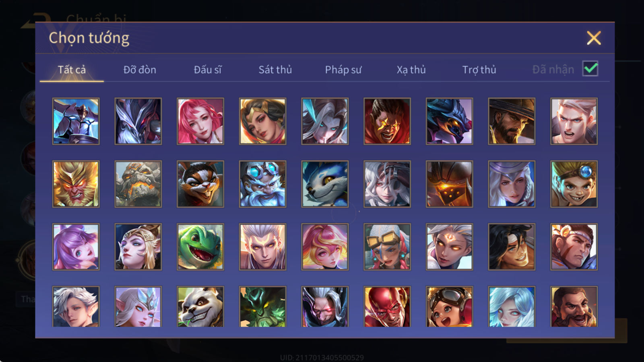
Task: Pick the purple-haired chibi girl hero
Action: tap(76, 247)
